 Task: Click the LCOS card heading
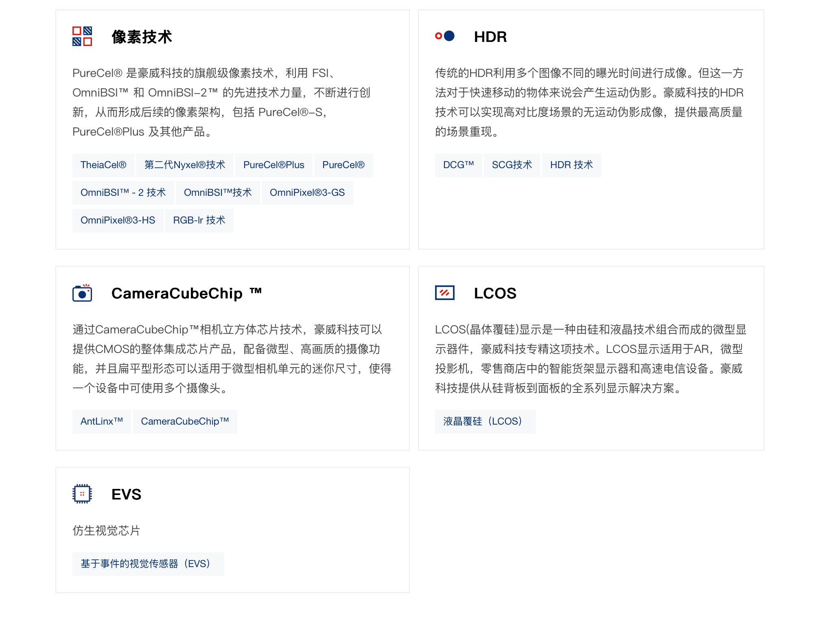pos(495,293)
